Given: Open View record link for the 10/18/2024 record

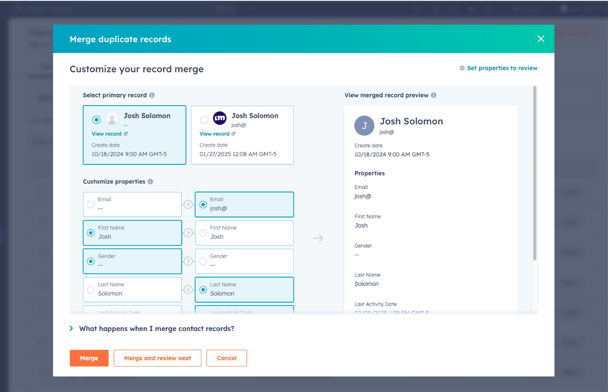Looking at the screenshot, I should click(107, 134).
